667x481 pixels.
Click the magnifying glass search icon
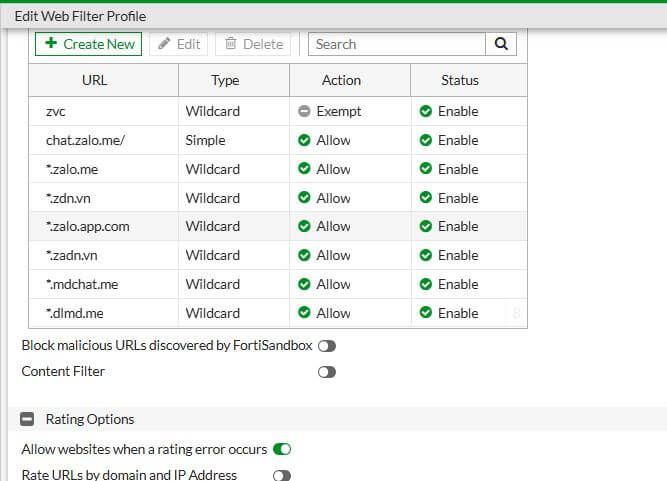pyautogui.click(x=501, y=44)
